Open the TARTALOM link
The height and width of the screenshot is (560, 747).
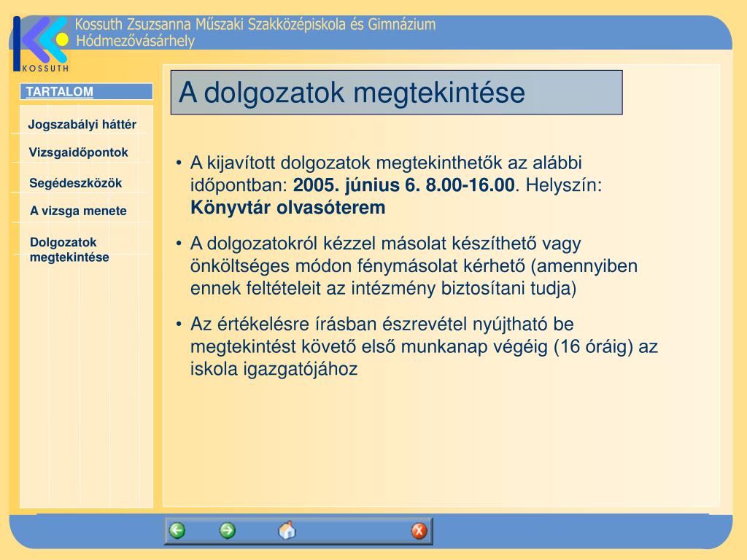(60, 91)
